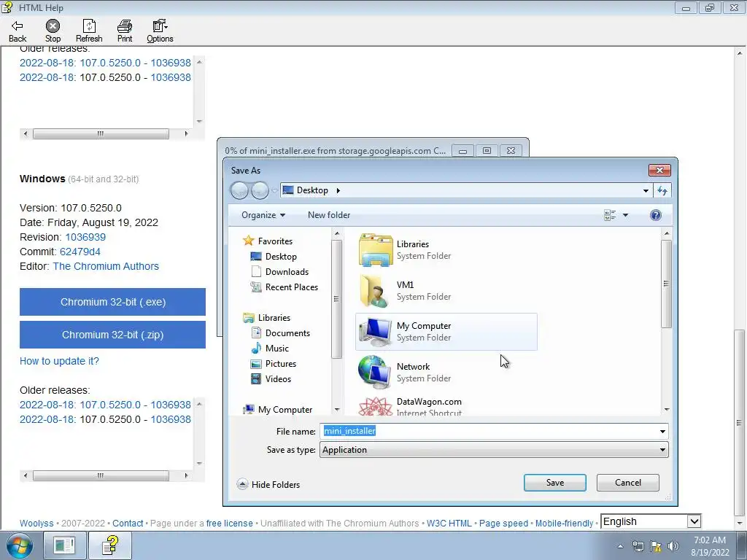747x560 pixels.
Task: Select My Computer in the file list
Action: 446,332
